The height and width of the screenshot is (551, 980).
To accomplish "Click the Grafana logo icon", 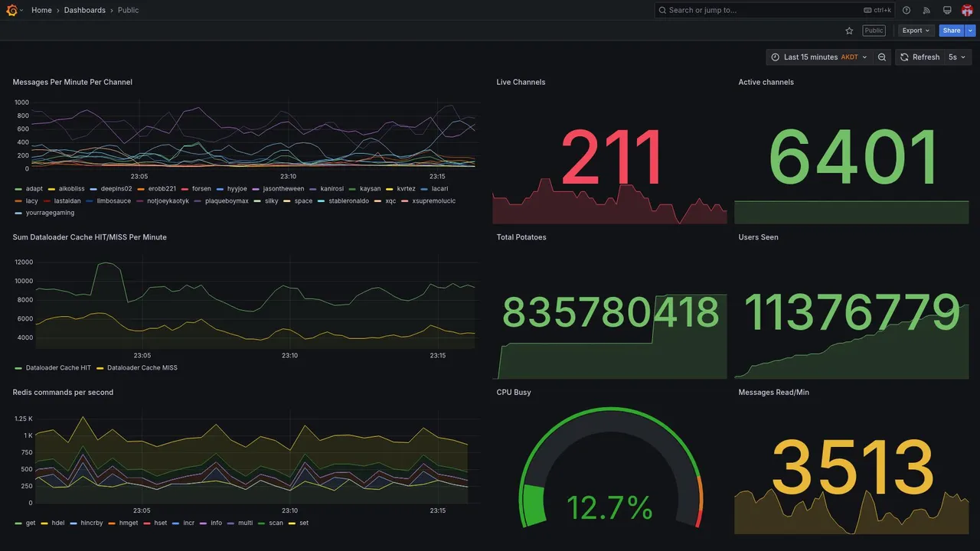I will [11, 10].
